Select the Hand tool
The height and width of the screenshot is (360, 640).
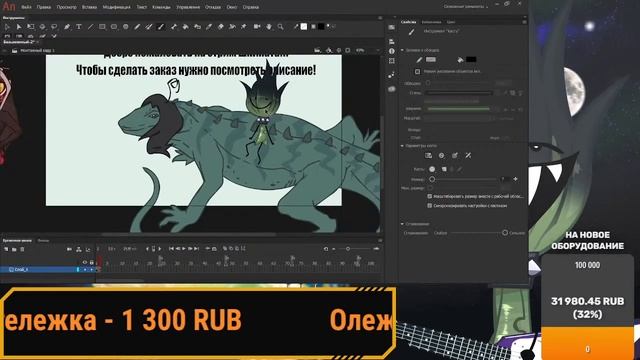point(269,27)
